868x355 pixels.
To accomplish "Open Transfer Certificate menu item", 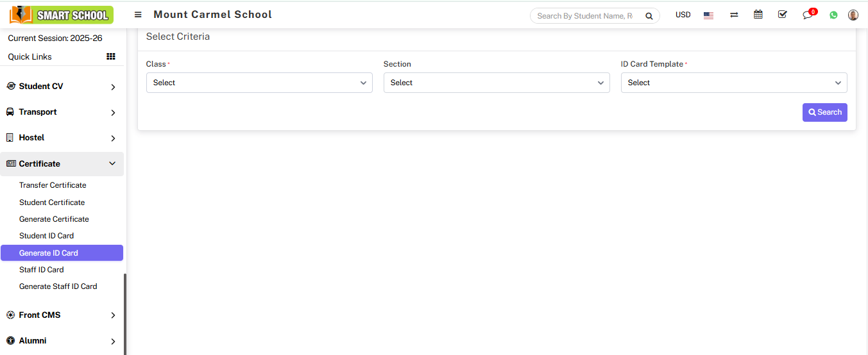I will [x=53, y=185].
